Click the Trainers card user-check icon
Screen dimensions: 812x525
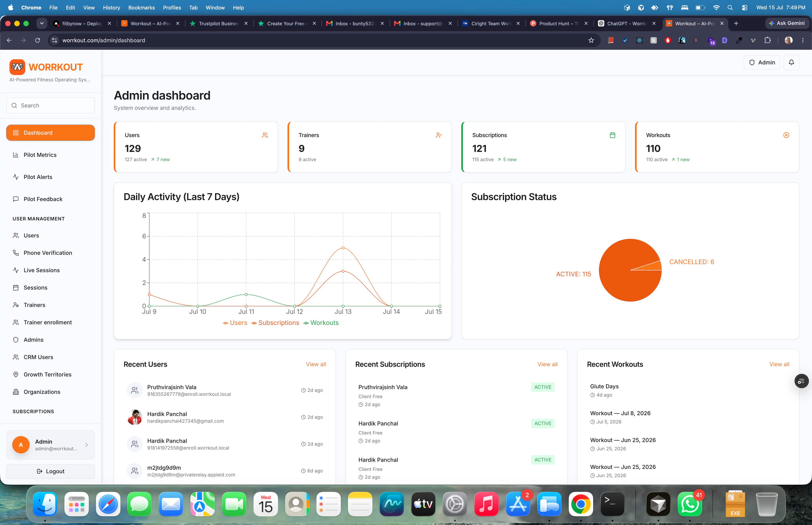[439, 135]
